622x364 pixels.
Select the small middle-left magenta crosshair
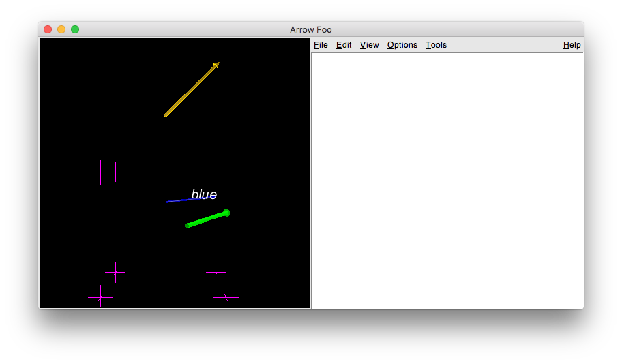(115, 272)
